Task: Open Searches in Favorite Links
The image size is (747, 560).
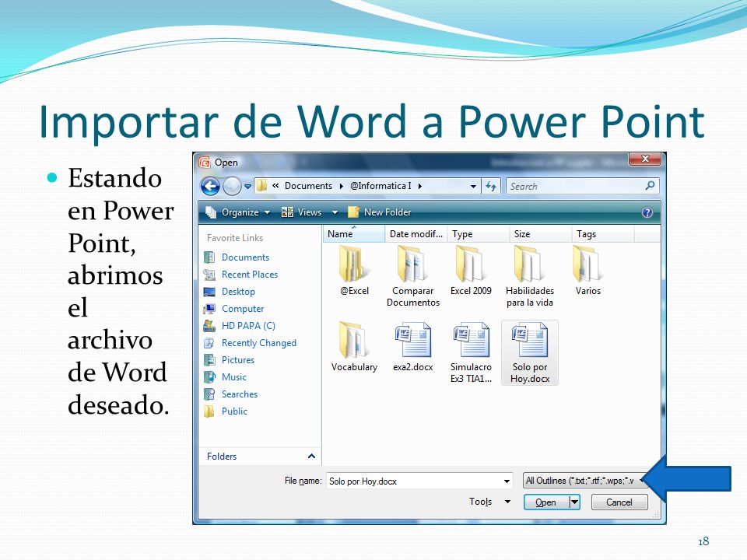Action: [x=239, y=394]
